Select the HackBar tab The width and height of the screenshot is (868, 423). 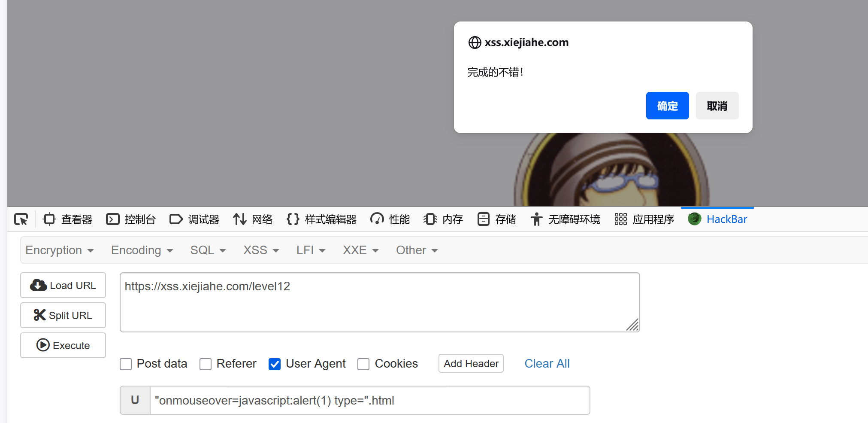click(717, 219)
